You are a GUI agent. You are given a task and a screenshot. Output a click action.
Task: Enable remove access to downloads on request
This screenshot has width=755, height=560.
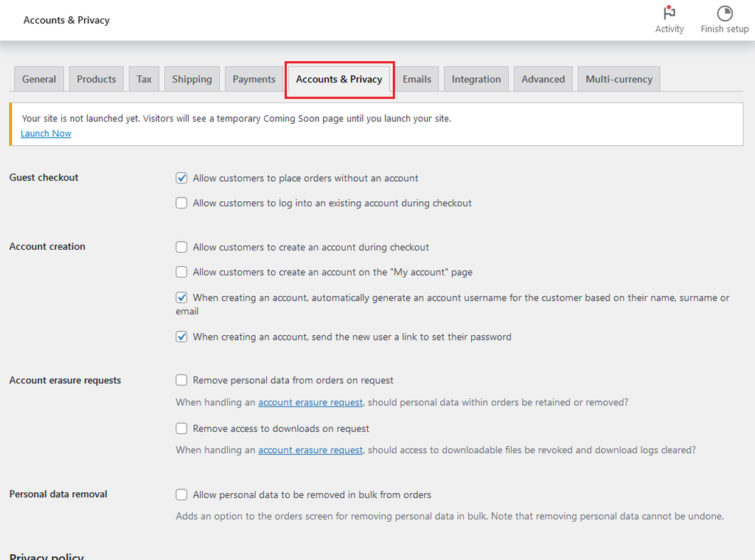(181, 429)
